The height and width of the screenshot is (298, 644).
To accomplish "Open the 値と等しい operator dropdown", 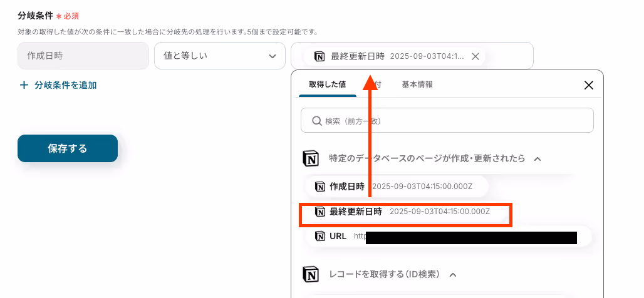I will coord(220,56).
